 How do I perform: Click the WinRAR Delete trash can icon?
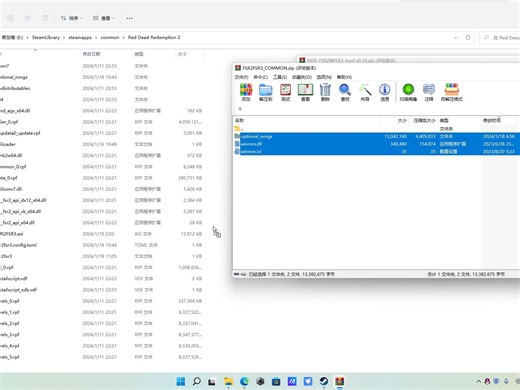click(325, 92)
